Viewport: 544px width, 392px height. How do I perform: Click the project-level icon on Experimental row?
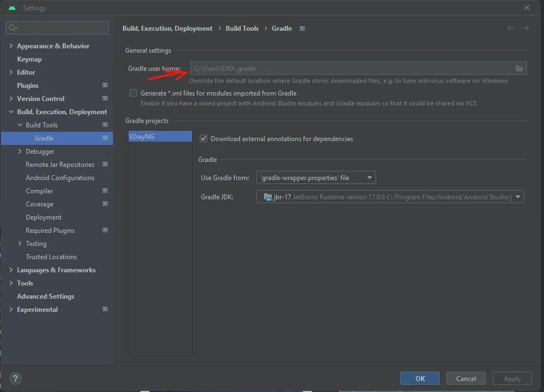105,310
